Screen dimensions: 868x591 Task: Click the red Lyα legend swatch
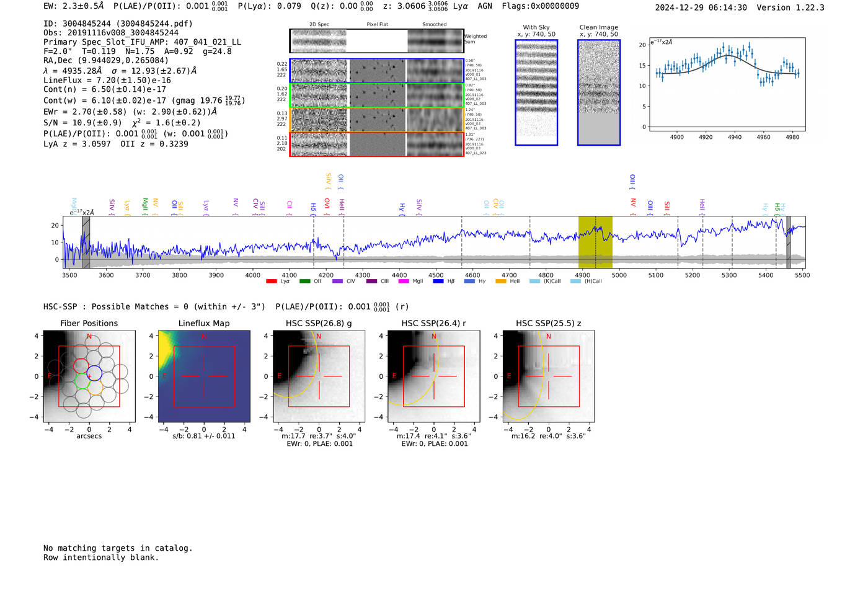(271, 282)
